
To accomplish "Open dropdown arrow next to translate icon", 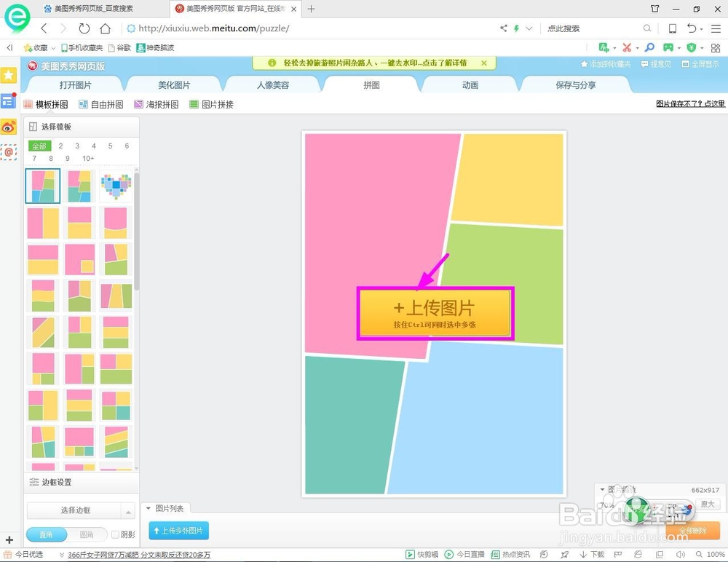I will click(614, 48).
